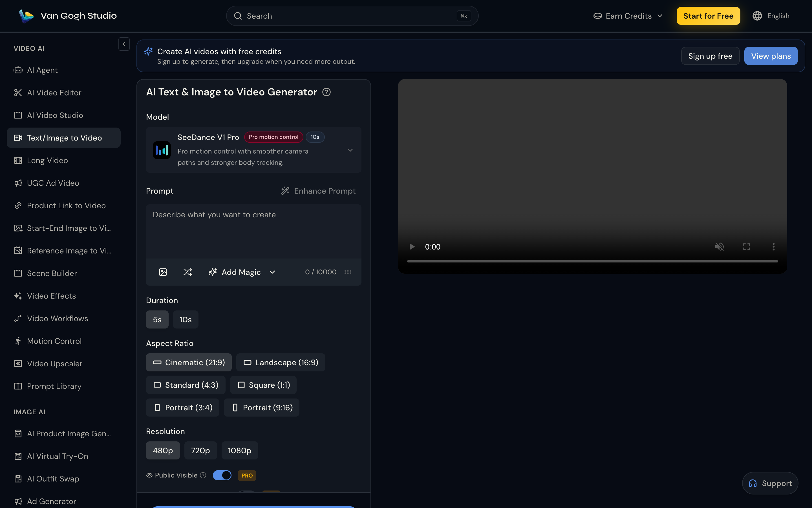The image size is (812, 508).
Task: Open Prompt Library in the sidebar
Action: (x=64, y=386)
